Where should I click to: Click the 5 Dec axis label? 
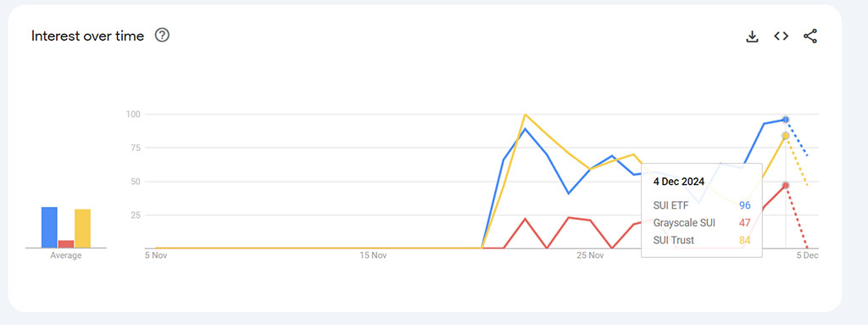click(x=808, y=255)
